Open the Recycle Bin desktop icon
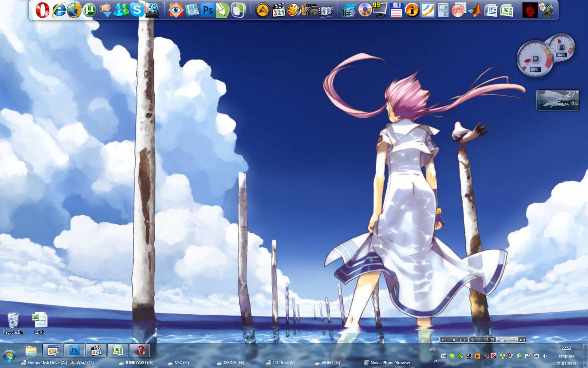 pyautogui.click(x=13, y=323)
